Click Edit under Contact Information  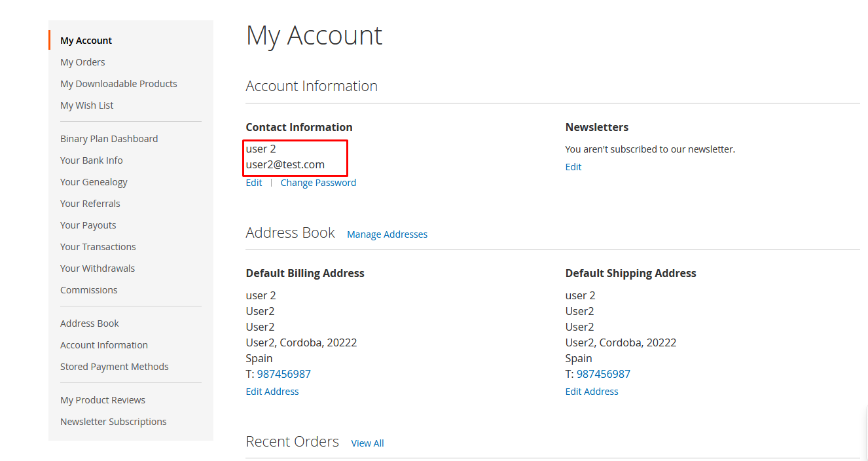[x=254, y=183]
